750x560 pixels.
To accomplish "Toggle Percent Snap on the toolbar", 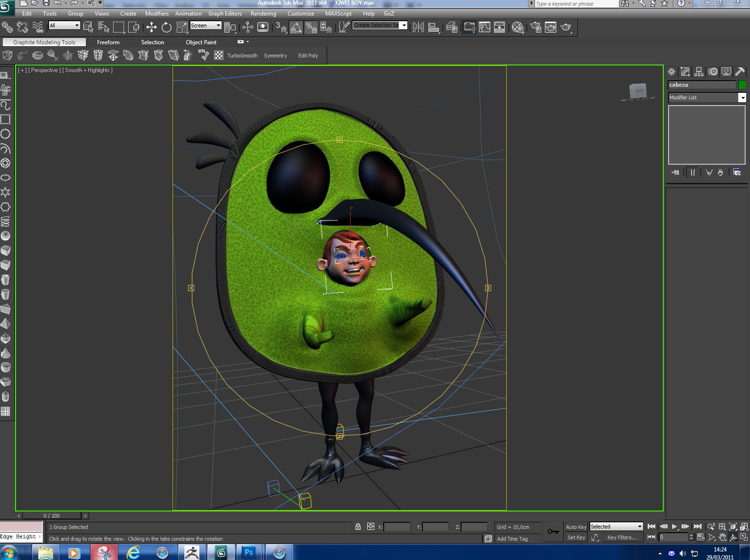I will [x=311, y=27].
